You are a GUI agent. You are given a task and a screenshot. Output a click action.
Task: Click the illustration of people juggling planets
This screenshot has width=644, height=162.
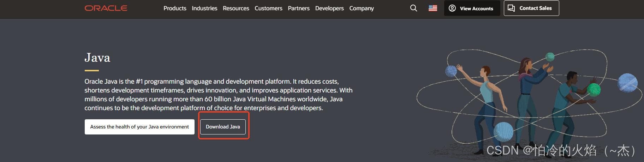coord(529,102)
